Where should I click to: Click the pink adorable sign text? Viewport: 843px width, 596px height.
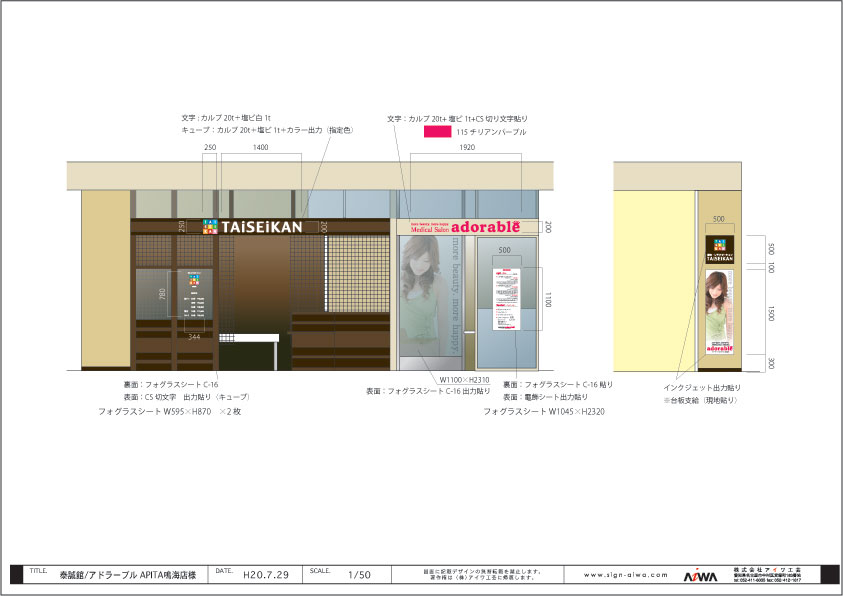point(485,227)
